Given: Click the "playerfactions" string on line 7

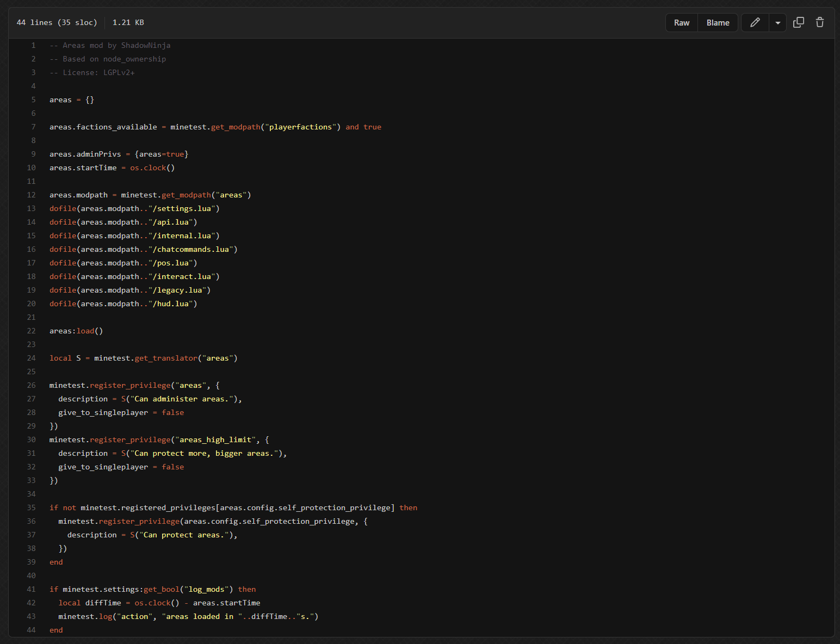Looking at the screenshot, I should (300, 127).
